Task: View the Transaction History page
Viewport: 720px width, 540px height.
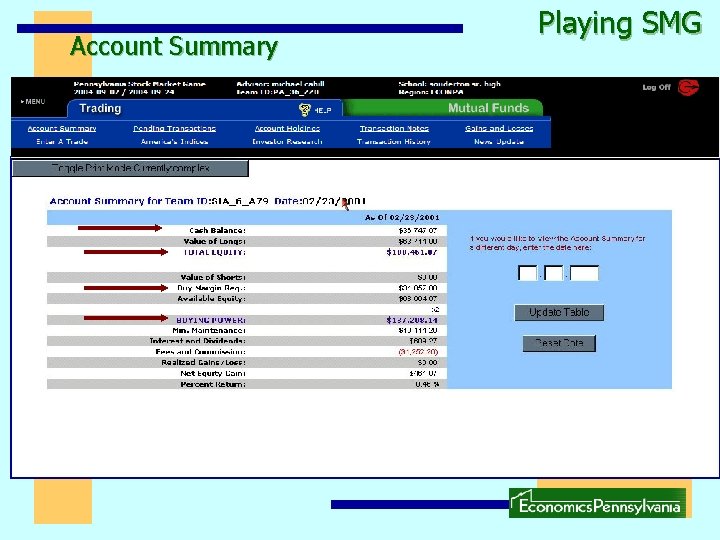Action: (394, 141)
